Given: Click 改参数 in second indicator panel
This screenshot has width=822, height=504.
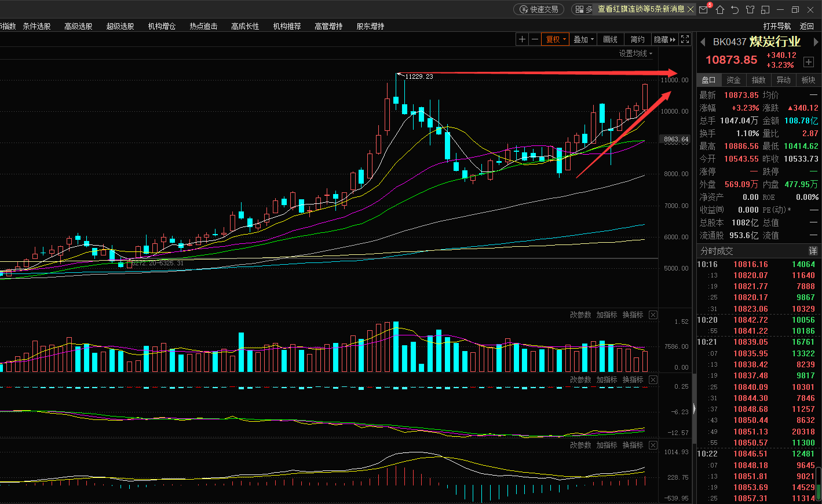Looking at the screenshot, I should coord(580,380).
